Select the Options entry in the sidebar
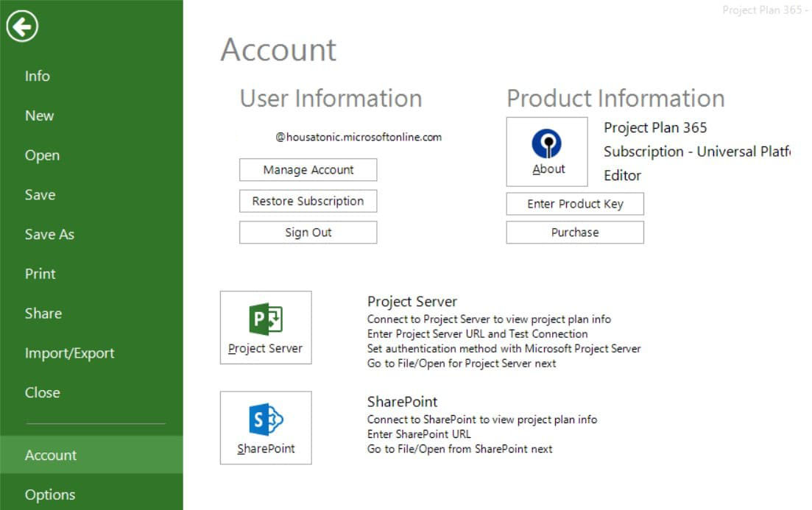 50,495
